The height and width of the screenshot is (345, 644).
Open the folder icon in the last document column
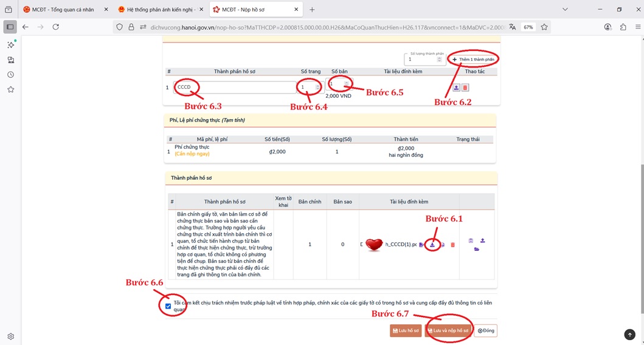pyautogui.click(x=476, y=249)
